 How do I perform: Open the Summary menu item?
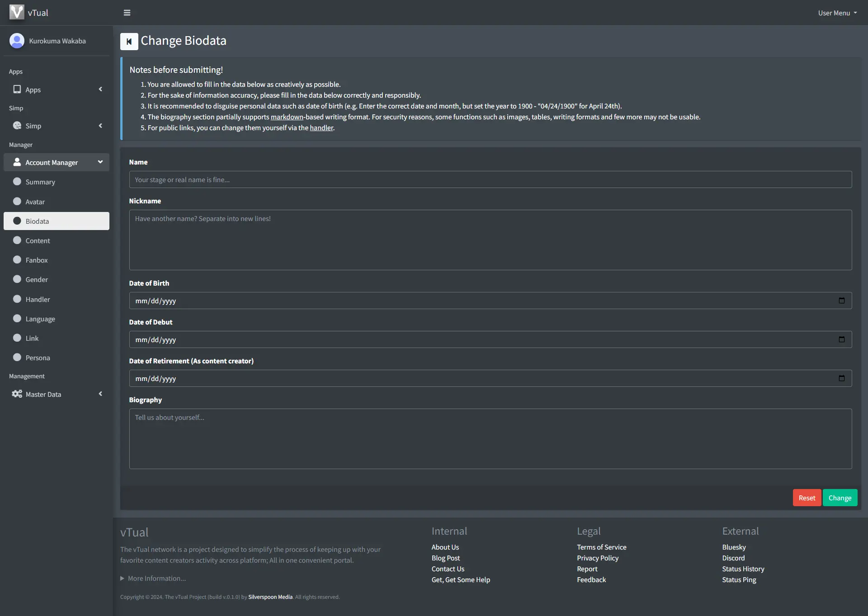pyautogui.click(x=40, y=182)
